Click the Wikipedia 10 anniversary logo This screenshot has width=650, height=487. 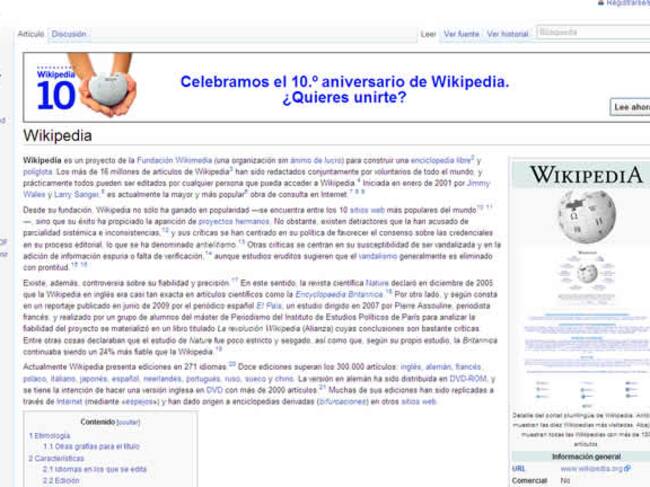80,84
